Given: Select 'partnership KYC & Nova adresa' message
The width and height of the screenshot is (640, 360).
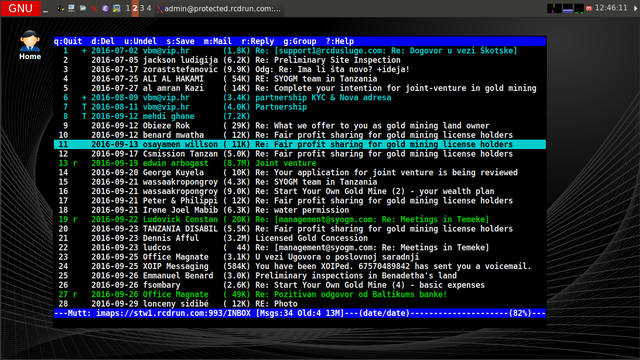Looking at the screenshot, I should [300, 98].
